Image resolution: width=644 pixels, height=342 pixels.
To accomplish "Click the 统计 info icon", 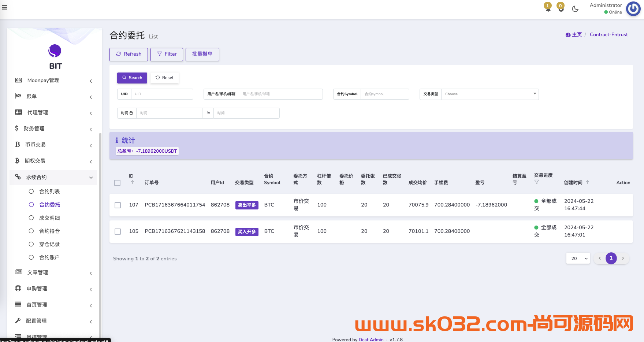I will [117, 140].
